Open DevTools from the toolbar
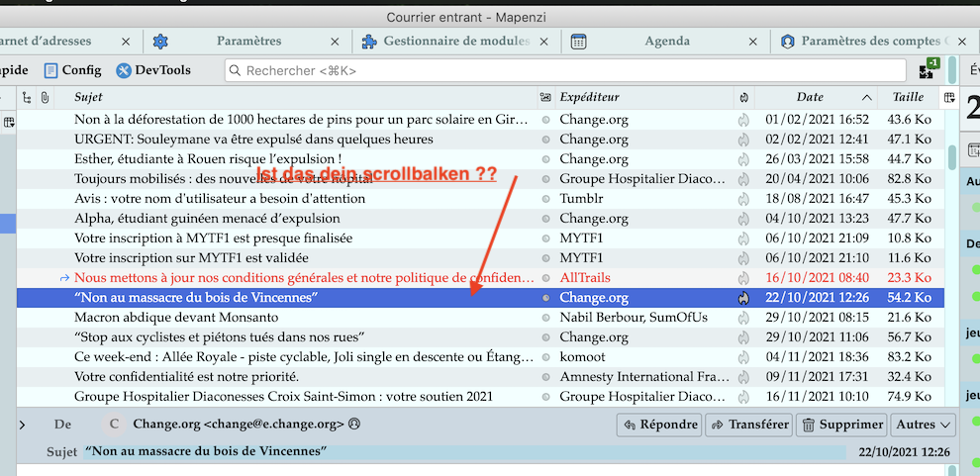Image resolution: width=980 pixels, height=476 pixels. click(153, 70)
